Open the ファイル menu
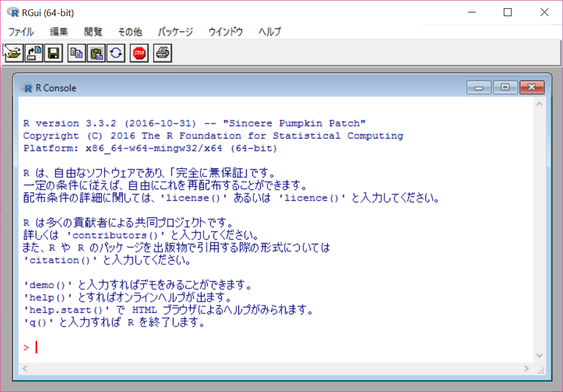This screenshot has width=563, height=392. click(x=21, y=32)
